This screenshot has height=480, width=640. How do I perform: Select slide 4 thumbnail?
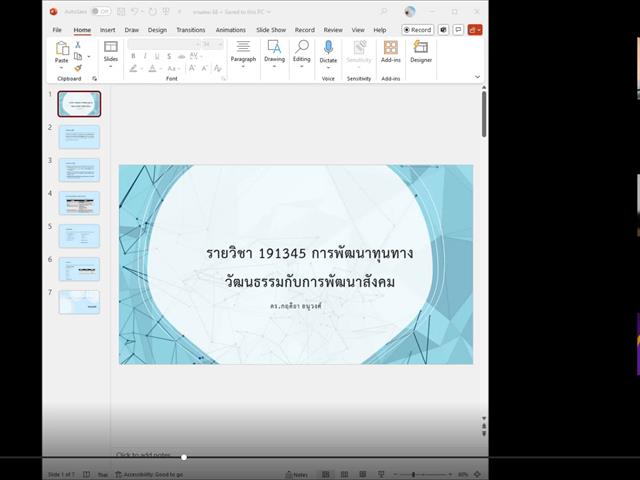79,203
